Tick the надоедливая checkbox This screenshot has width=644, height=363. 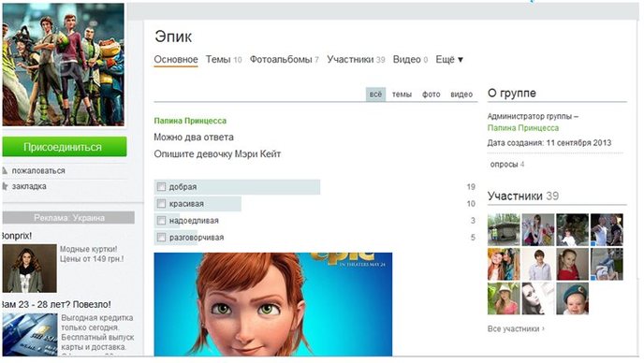pos(161,221)
